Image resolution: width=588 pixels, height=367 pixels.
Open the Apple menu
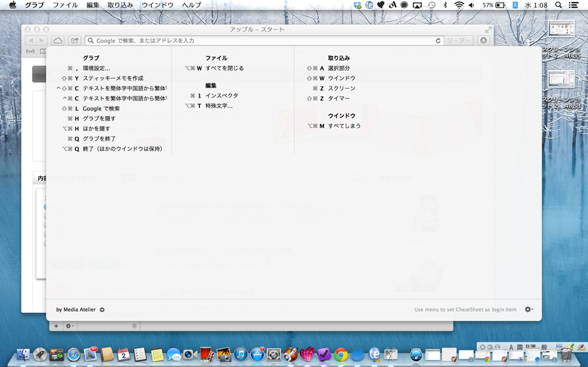coord(13,5)
